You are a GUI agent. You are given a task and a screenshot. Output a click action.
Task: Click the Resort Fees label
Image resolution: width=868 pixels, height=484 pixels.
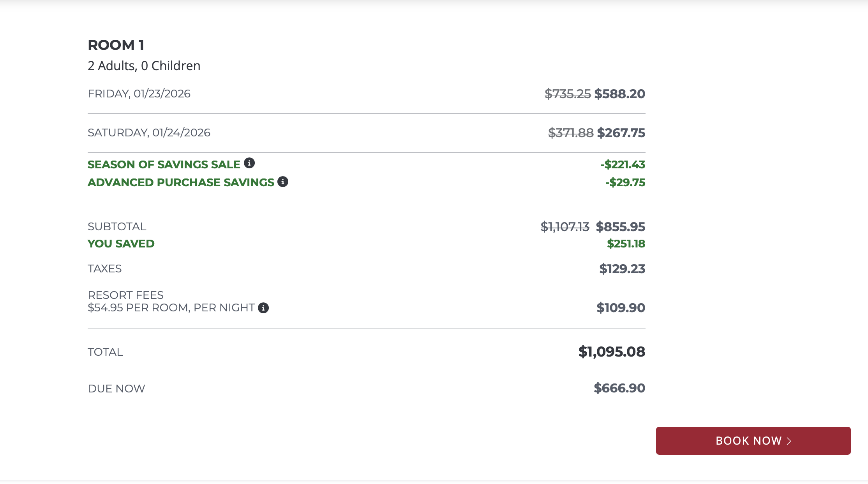pos(125,295)
